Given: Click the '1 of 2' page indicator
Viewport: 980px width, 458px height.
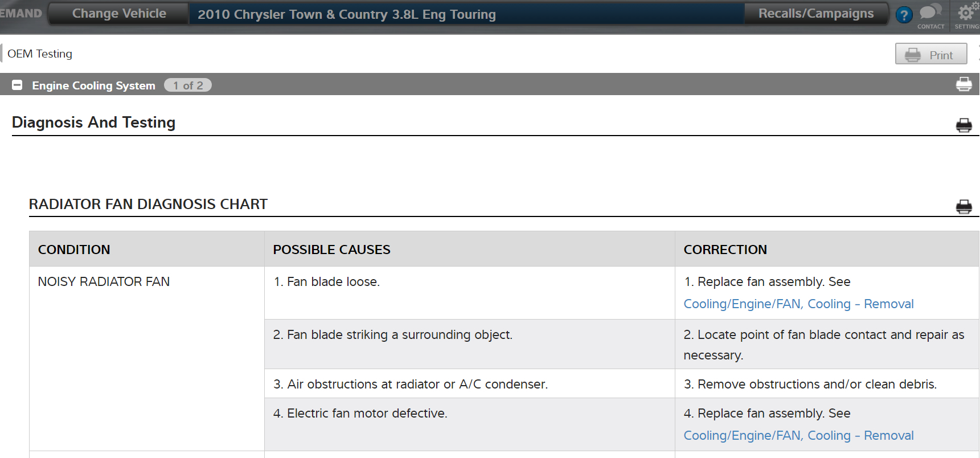Looking at the screenshot, I should (x=188, y=85).
